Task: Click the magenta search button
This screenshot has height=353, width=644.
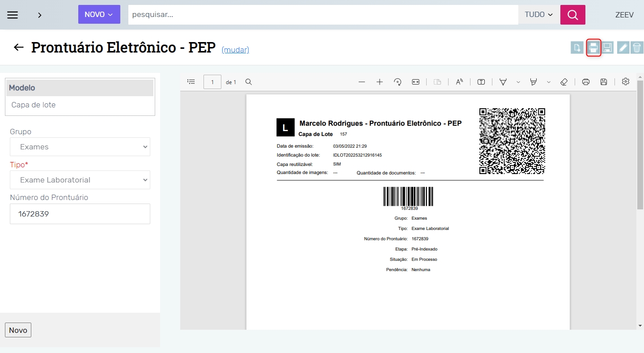Action: 572,15
